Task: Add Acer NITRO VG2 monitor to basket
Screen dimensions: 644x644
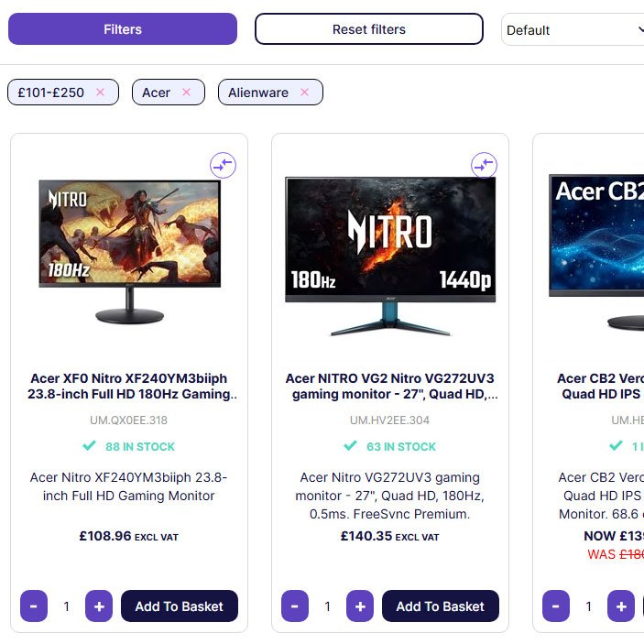Action: click(x=441, y=606)
